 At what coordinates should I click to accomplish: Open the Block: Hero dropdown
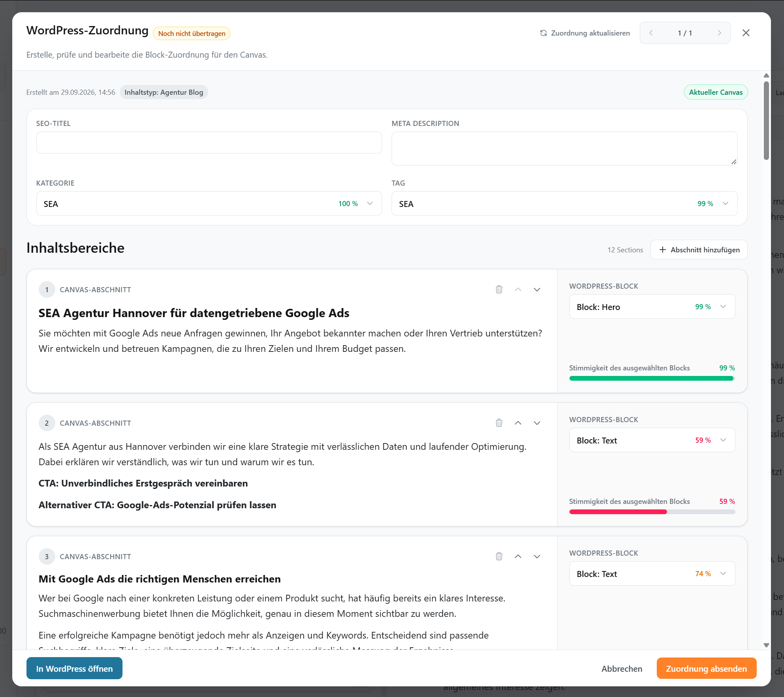(652, 306)
